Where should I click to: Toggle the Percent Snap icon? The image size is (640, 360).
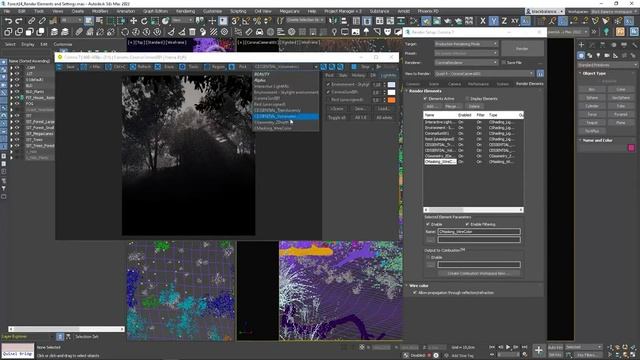click(x=257, y=20)
